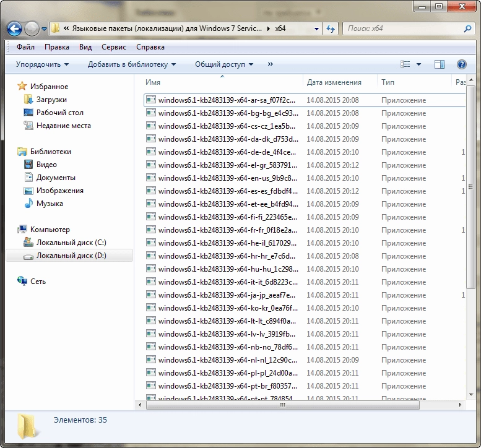Open the Файл menu
This screenshot has height=448, width=481.
pos(25,47)
